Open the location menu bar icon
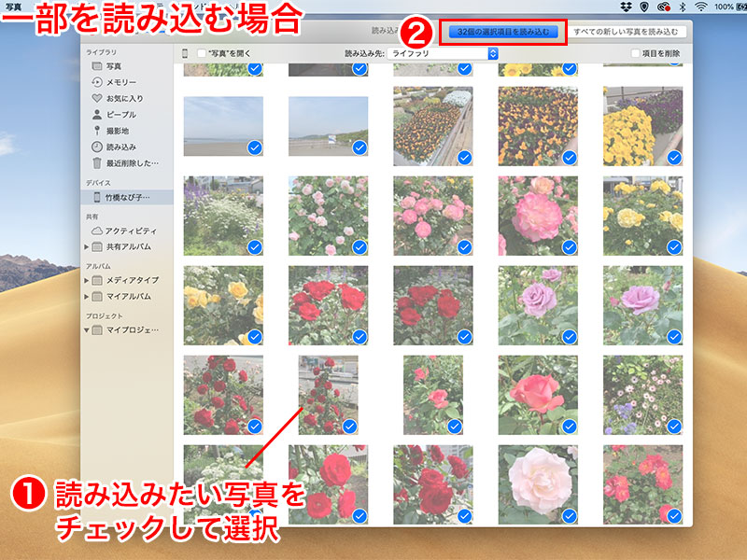Viewport: 747px width, 560px height. pos(644,7)
